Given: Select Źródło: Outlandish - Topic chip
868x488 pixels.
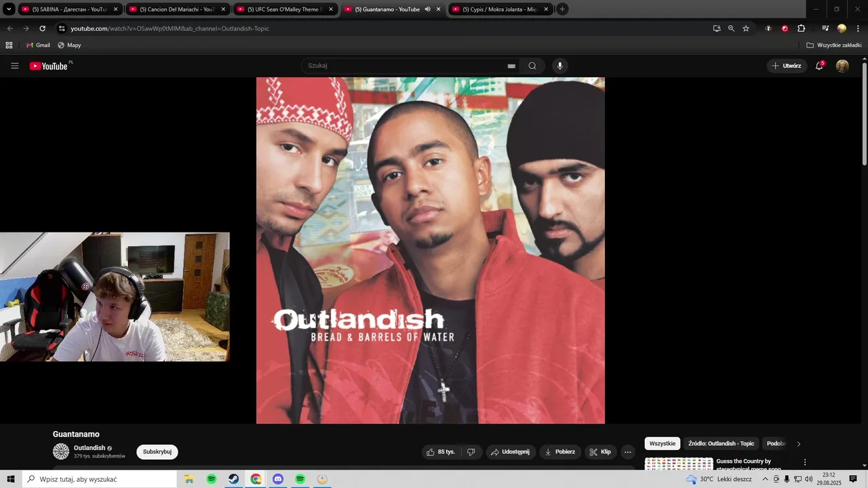Looking at the screenshot, I should click(x=721, y=444).
